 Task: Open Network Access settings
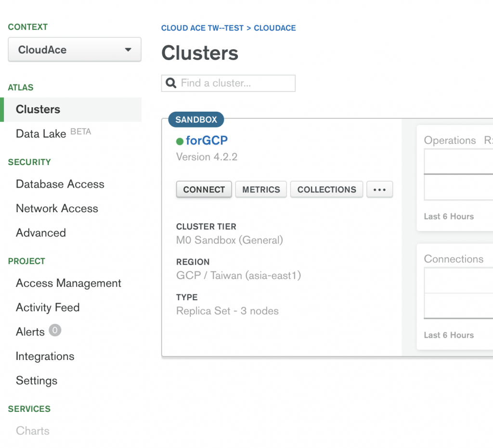[57, 208]
